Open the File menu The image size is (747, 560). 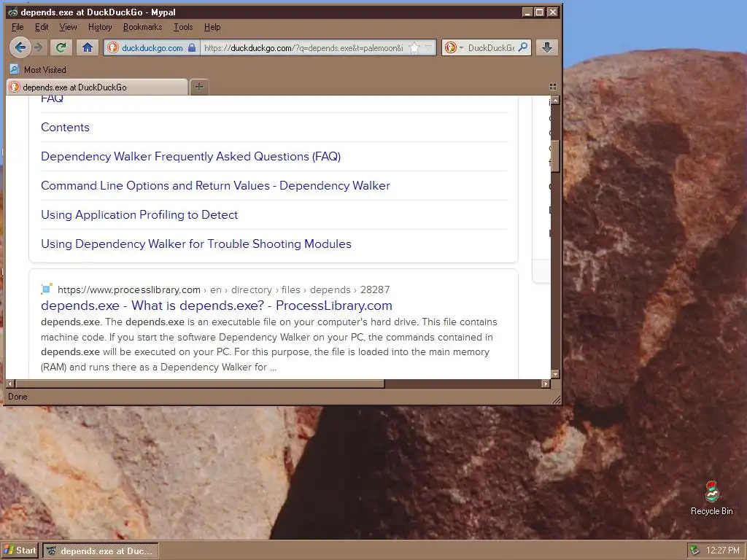[18, 27]
